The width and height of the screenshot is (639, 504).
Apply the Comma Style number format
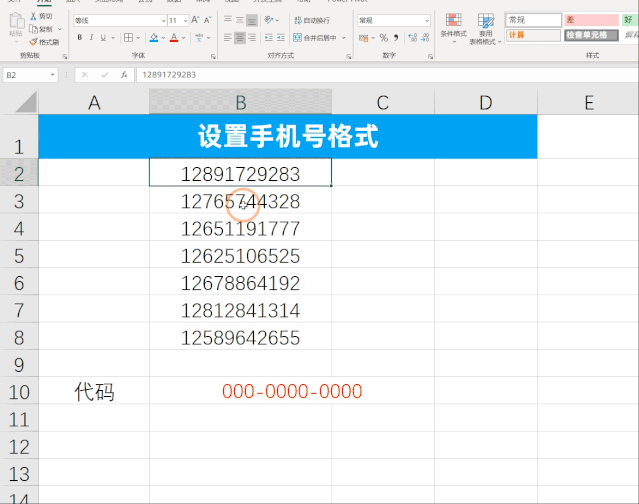coord(396,38)
